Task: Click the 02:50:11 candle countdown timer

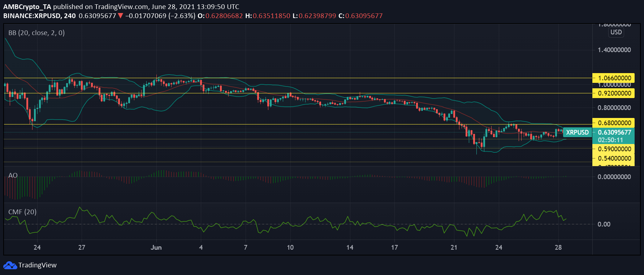Action: [x=610, y=140]
